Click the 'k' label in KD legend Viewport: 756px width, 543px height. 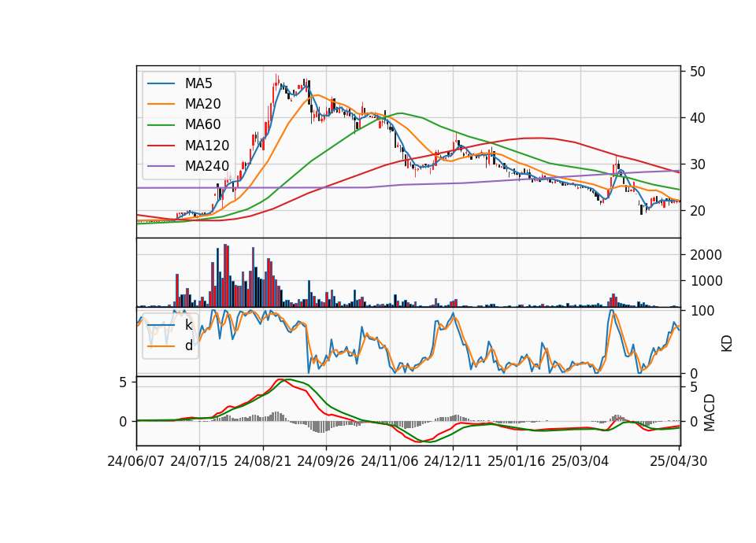click(x=189, y=325)
